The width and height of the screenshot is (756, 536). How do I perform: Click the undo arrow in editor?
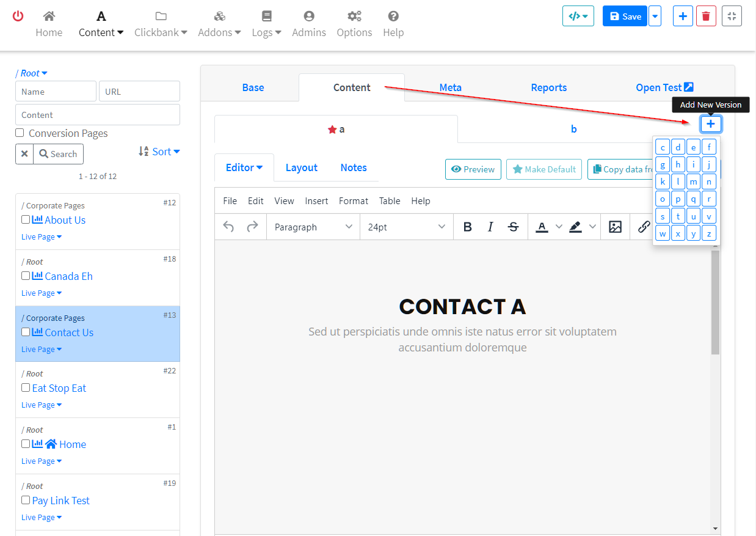229,227
